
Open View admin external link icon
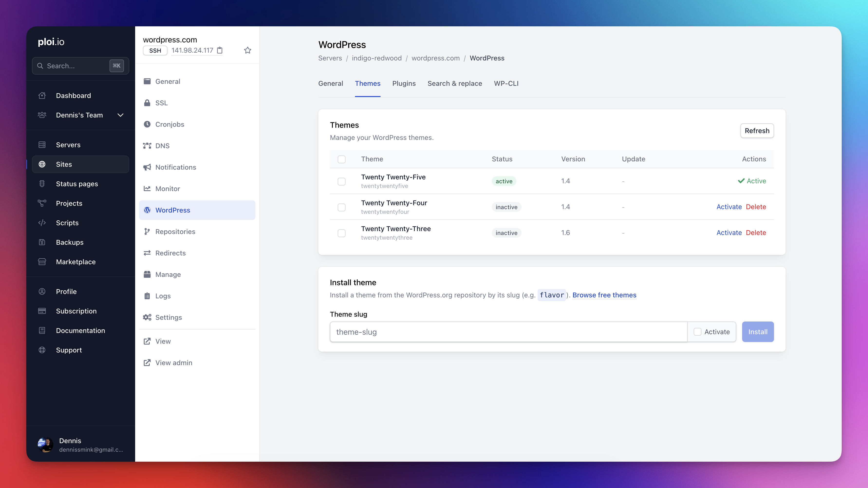147,362
